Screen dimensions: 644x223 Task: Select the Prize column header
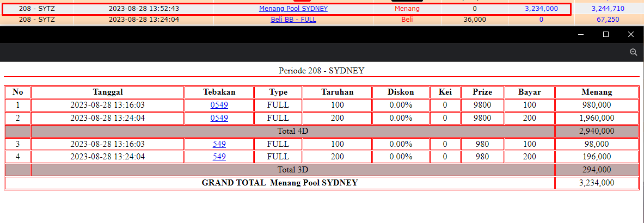click(482, 92)
